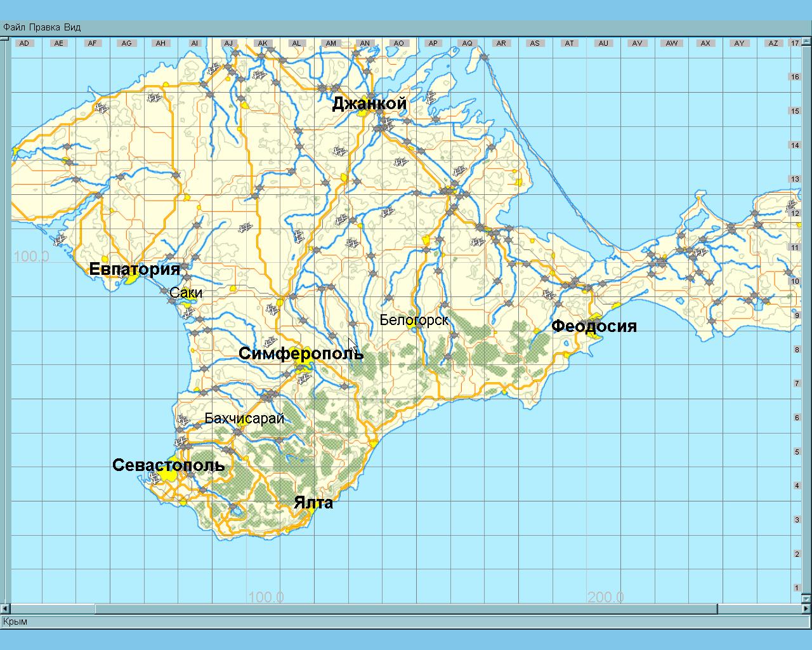Screen dimensions: 812x650
Task: Open the Правка menu
Action: (x=45, y=27)
